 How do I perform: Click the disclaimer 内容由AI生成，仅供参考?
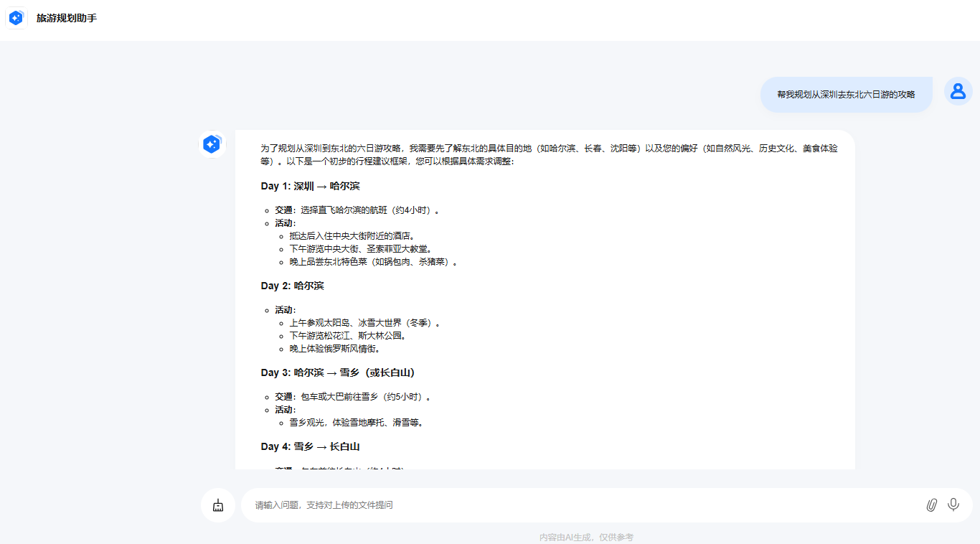[586, 537]
